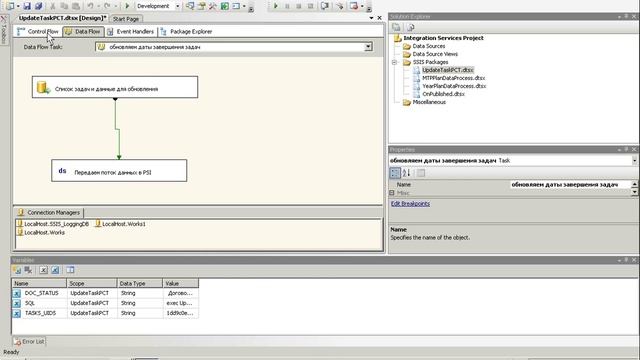Click the green Start Debugging arrow beside Development
640x360 pixels.
127,6
